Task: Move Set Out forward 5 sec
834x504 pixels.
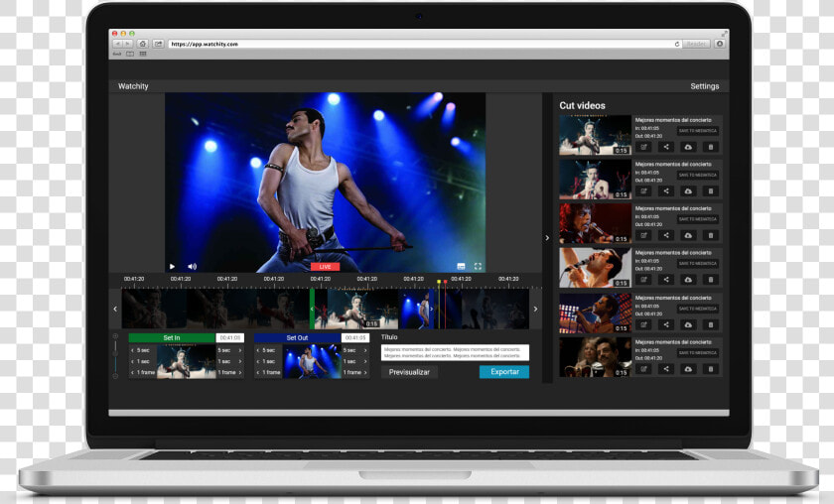Action: (355, 350)
